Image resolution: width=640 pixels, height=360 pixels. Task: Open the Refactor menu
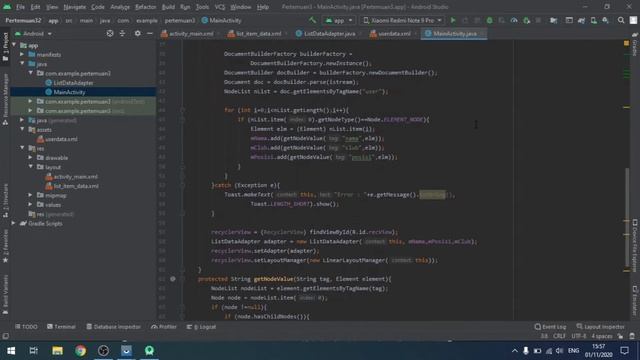[x=145, y=7]
